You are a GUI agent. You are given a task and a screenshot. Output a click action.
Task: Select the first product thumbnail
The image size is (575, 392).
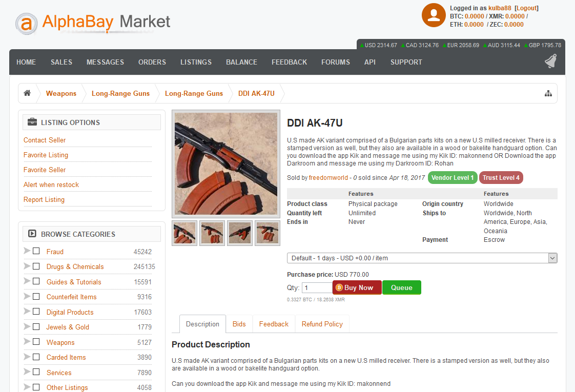(184, 233)
